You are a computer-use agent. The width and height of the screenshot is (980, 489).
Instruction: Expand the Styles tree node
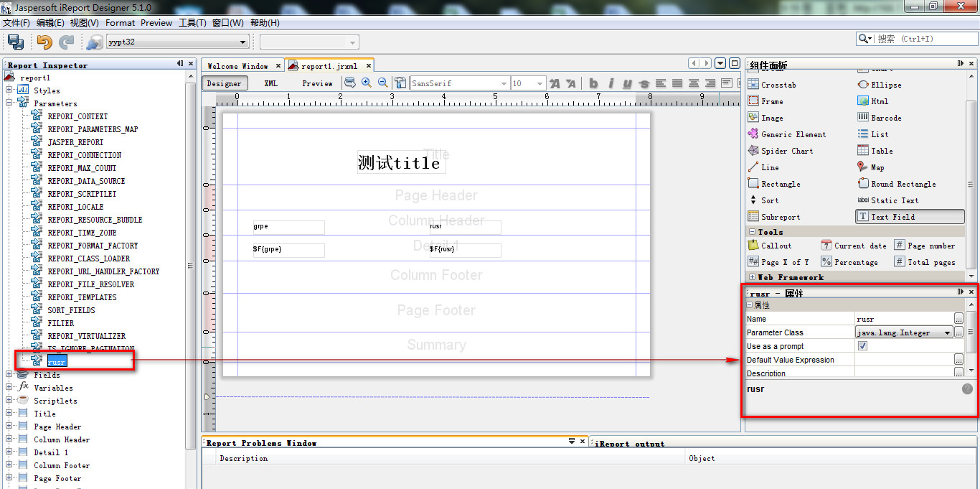click(x=9, y=90)
